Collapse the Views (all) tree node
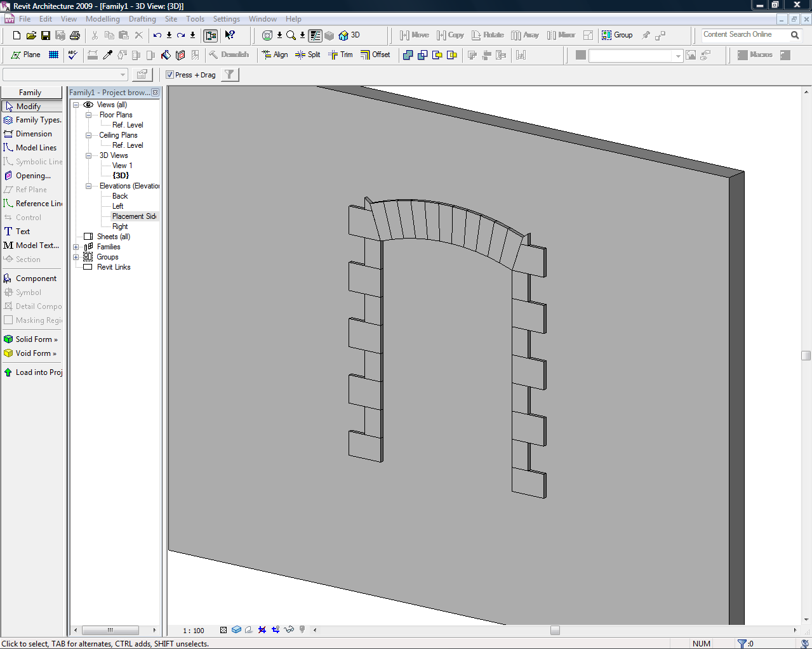This screenshot has width=812, height=649. tap(76, 105)
